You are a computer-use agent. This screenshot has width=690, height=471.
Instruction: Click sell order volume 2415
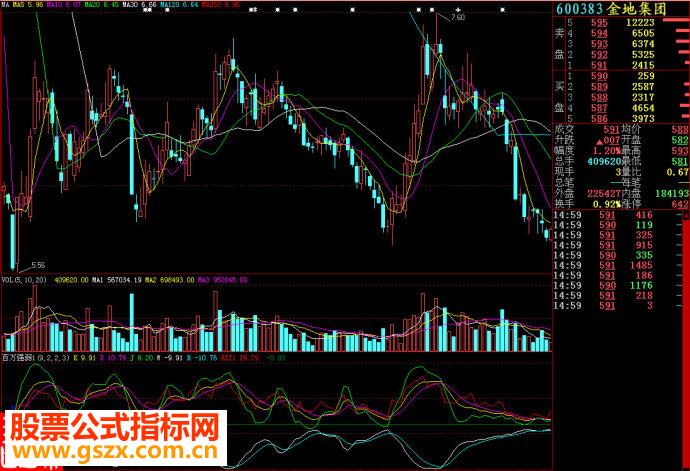[643, 65]
